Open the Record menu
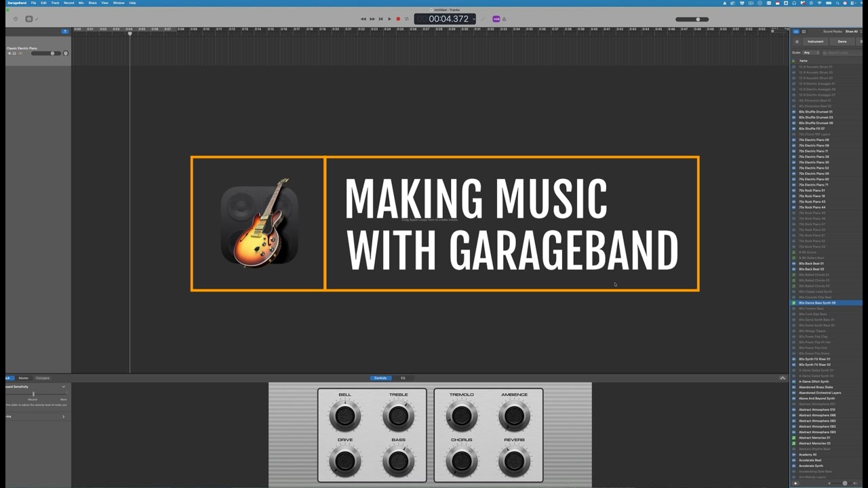 click(68, 3)
